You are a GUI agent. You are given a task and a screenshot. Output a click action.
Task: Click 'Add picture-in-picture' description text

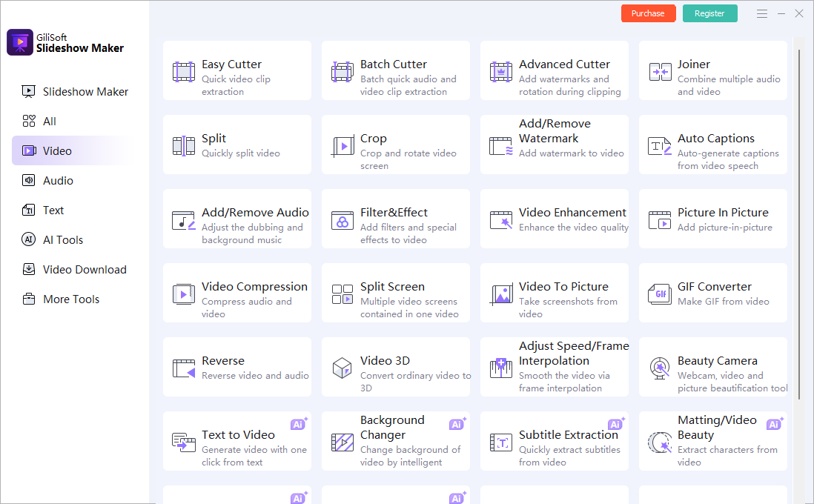coord(725,228)
